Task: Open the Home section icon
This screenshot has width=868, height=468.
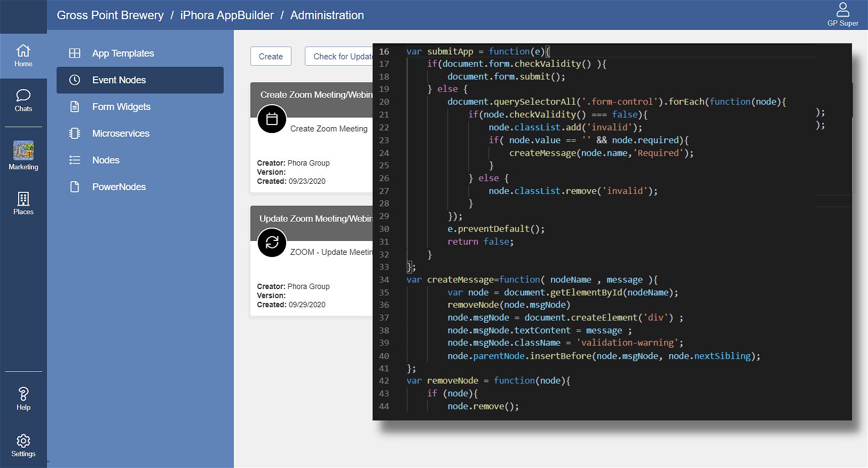Action: point(23,51)
